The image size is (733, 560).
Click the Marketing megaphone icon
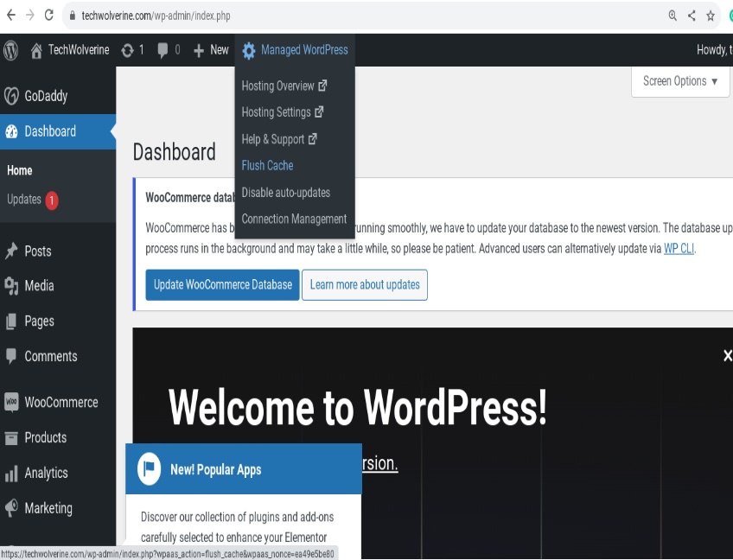[11, 507]
